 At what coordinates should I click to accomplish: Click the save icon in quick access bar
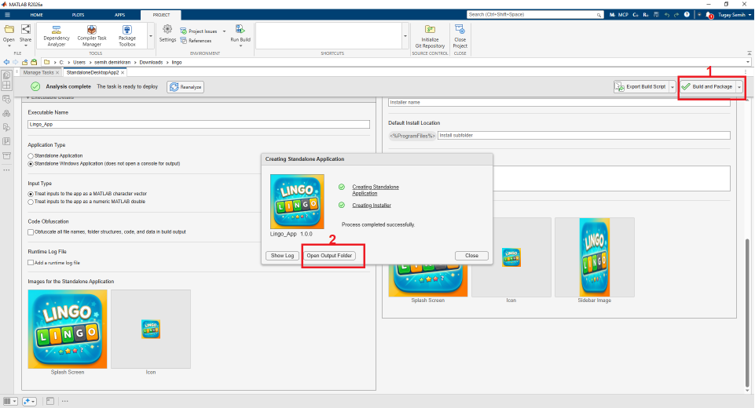tap(656, 15)
